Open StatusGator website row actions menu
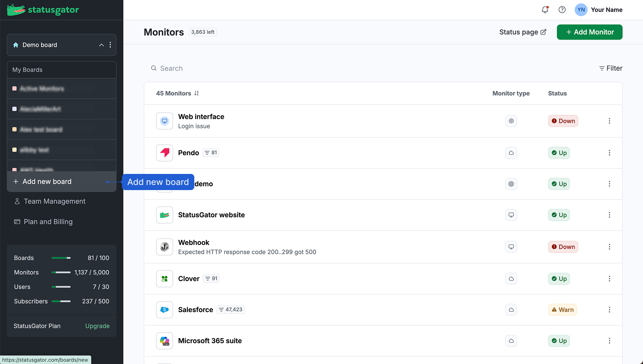 (609, 215)
